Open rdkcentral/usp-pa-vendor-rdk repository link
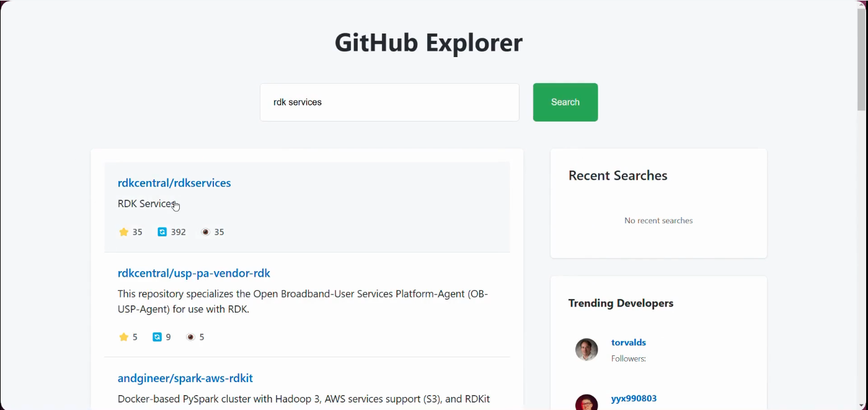Viewport: 868px width, 410px height. [194, 273]
